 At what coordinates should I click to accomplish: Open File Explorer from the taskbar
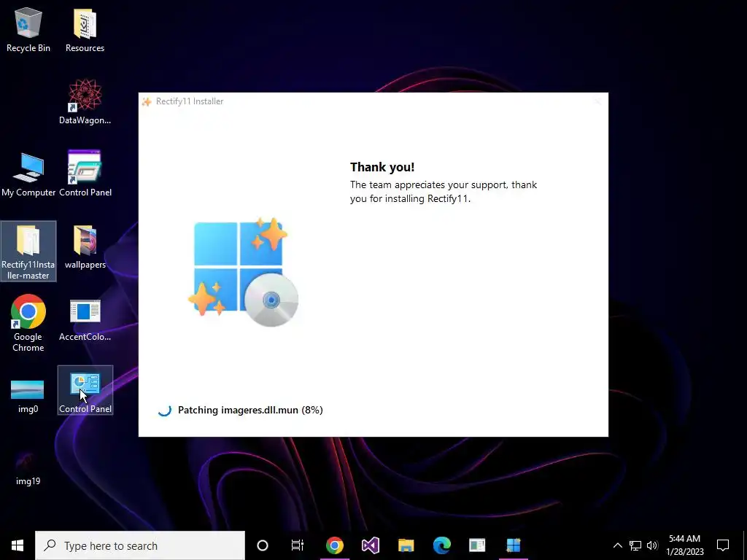[x=406, y=545]
